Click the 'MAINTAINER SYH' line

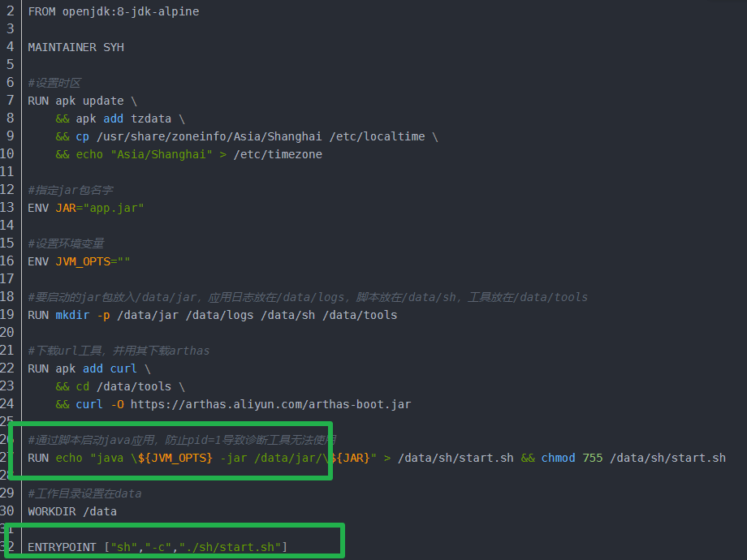[x=76, y=47]
